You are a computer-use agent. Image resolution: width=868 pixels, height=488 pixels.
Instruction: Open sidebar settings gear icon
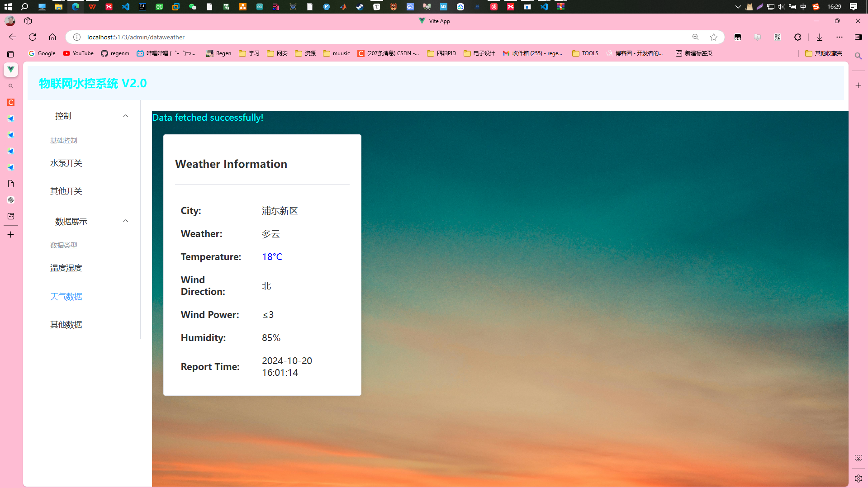pos(858,479)
